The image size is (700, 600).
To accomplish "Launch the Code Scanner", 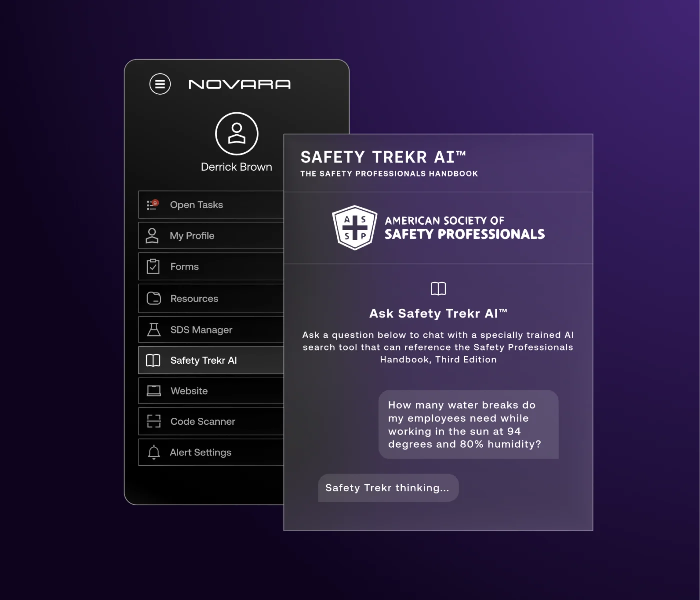I will point(211,421).
